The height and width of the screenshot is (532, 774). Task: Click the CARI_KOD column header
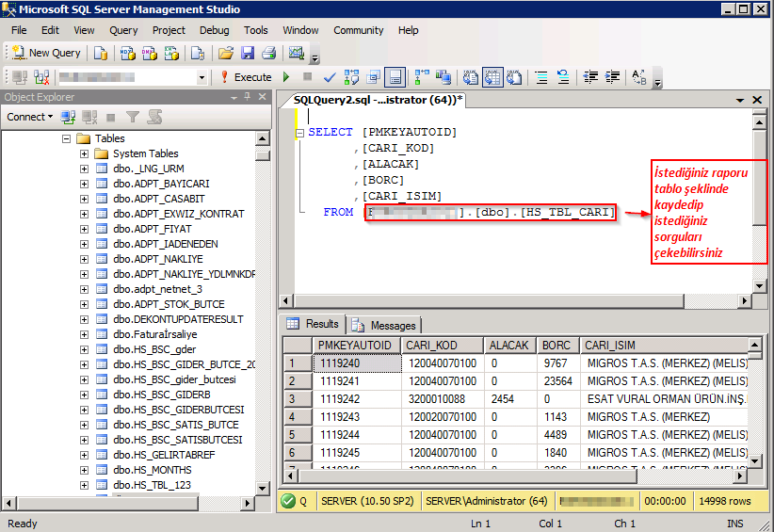(442, 346)
